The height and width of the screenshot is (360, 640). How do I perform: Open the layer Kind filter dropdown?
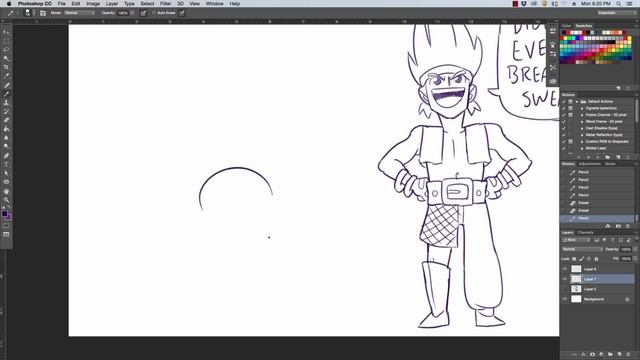pyautogui.click(x=577, y=240)
